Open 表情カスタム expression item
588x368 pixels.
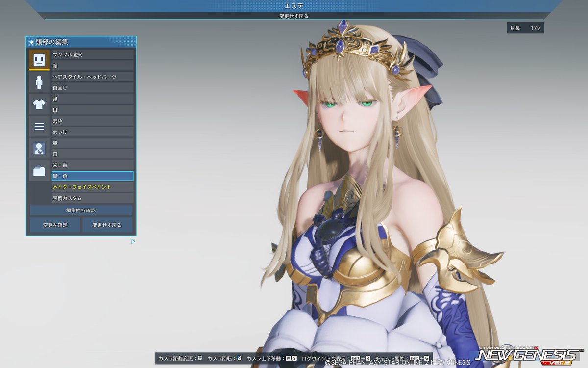(x=93, y=198)
